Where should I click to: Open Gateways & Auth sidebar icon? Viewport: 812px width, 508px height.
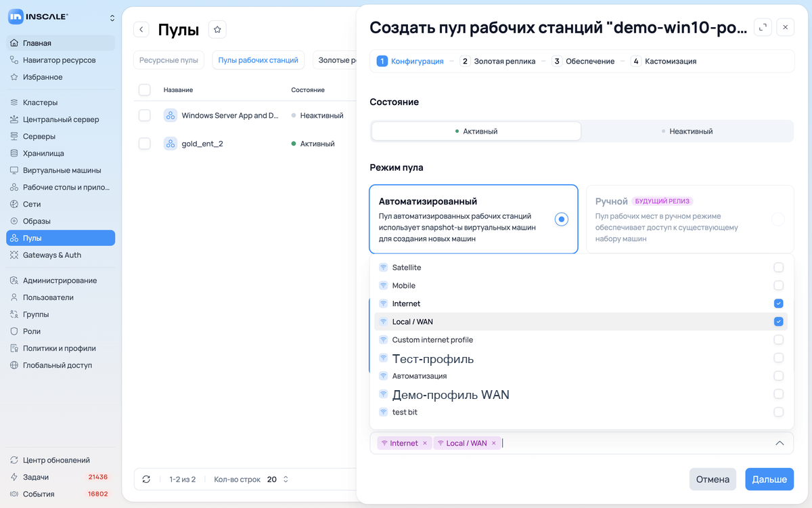click(14, 255)
